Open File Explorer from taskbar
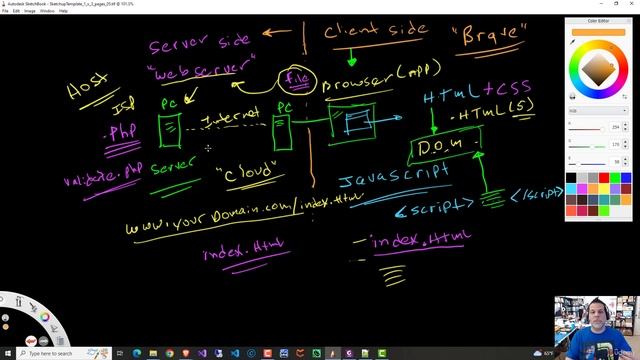Viewport: 640px width, 360px height. pyautogui.click(x=153, y=353)
